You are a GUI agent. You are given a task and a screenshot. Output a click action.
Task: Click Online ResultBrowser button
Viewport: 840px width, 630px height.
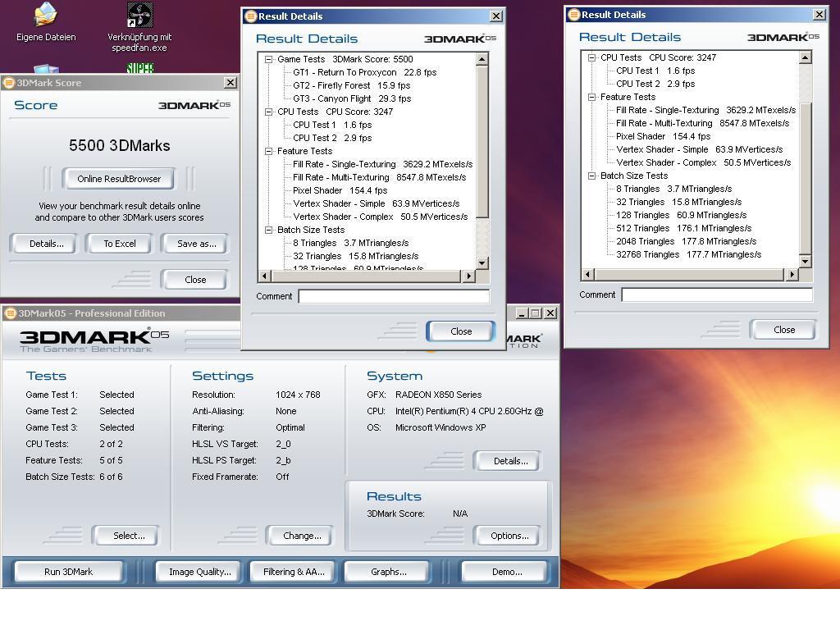point(118,179)
